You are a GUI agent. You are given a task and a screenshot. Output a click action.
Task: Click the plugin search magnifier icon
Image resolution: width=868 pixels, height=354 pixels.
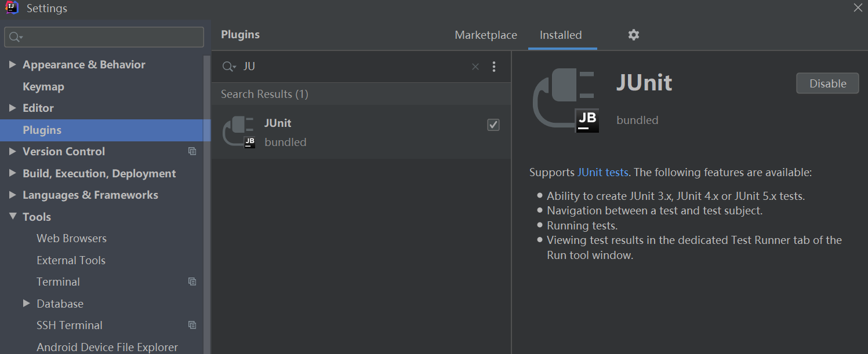(228, 67)
